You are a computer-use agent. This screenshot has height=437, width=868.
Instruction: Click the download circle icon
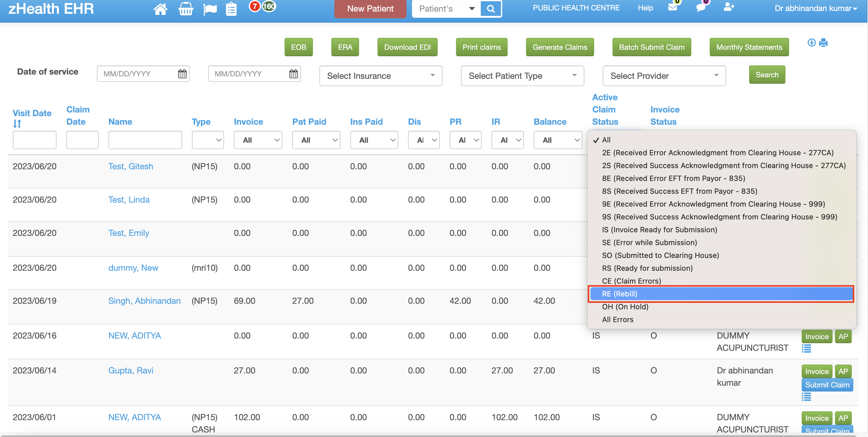pos(811,42)
